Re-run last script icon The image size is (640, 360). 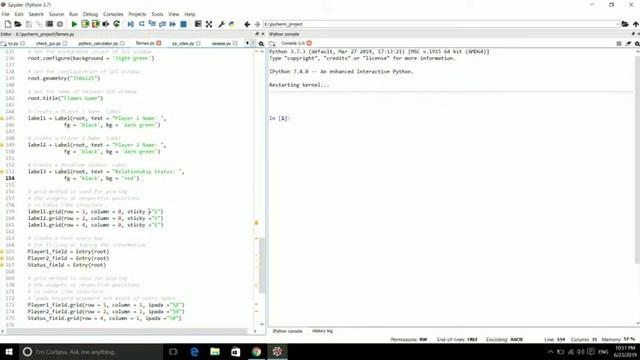point(117,24)
